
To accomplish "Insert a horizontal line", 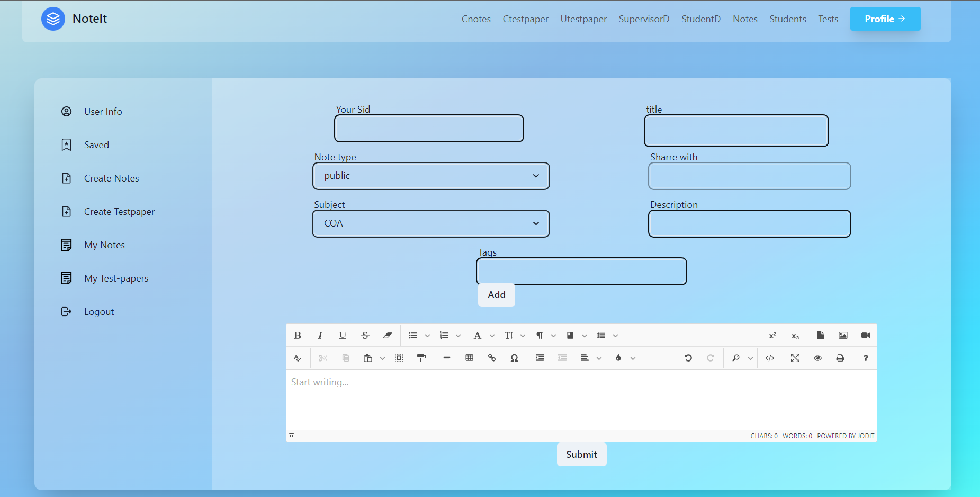I will (x=447, y=358).
